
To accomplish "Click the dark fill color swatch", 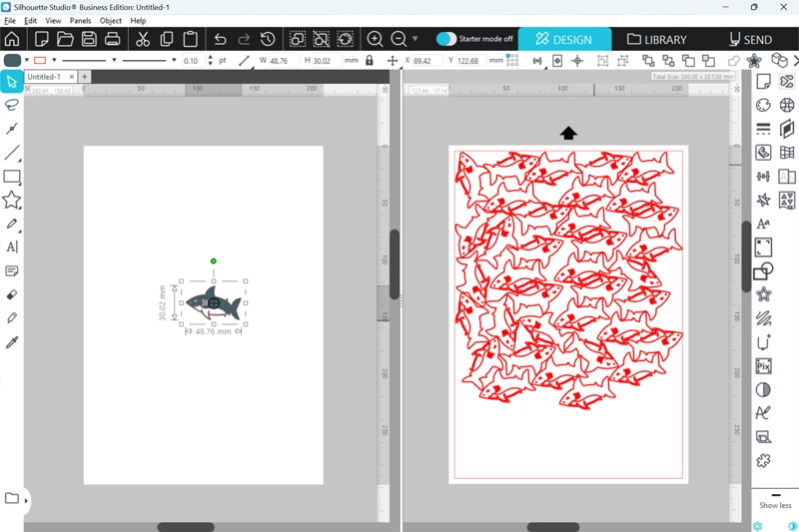I will [12, 61].
